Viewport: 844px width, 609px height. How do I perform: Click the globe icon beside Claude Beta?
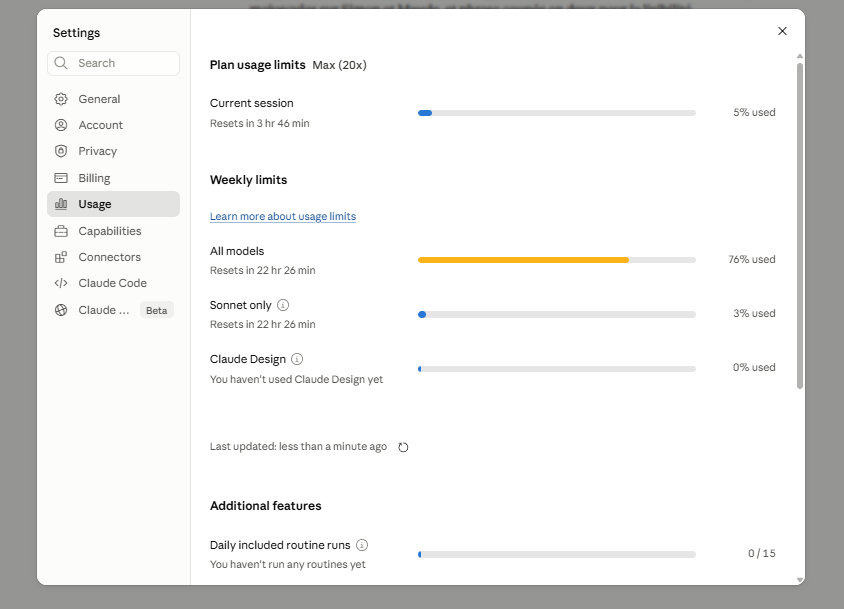[61, 310]
